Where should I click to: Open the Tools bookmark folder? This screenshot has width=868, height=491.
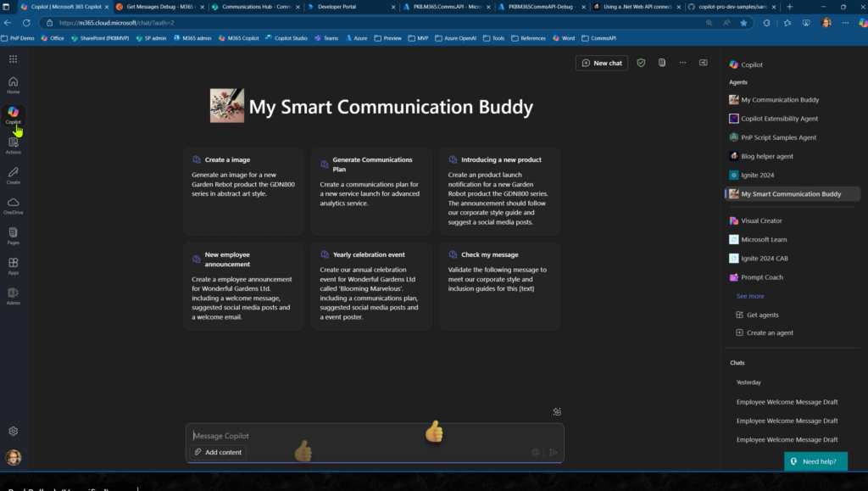click(493, 38)
